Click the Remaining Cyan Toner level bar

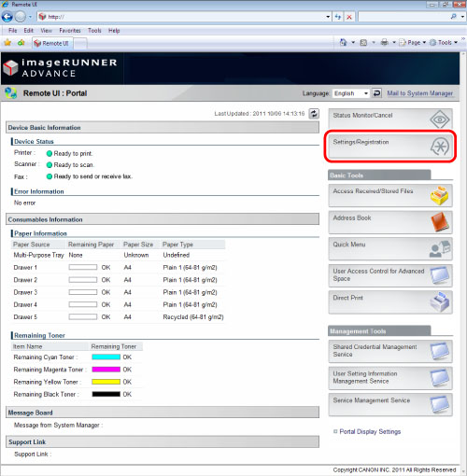click(x=106, y=357)
